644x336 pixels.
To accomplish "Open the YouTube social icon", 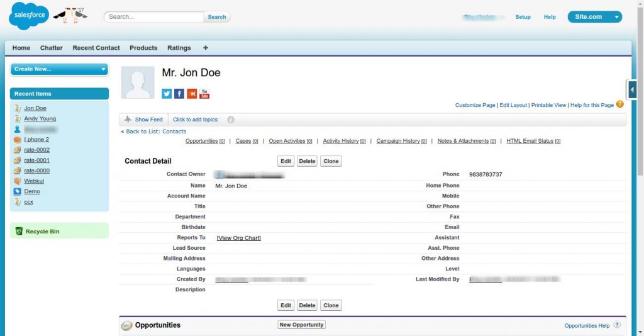I will (x=204, y=94).
